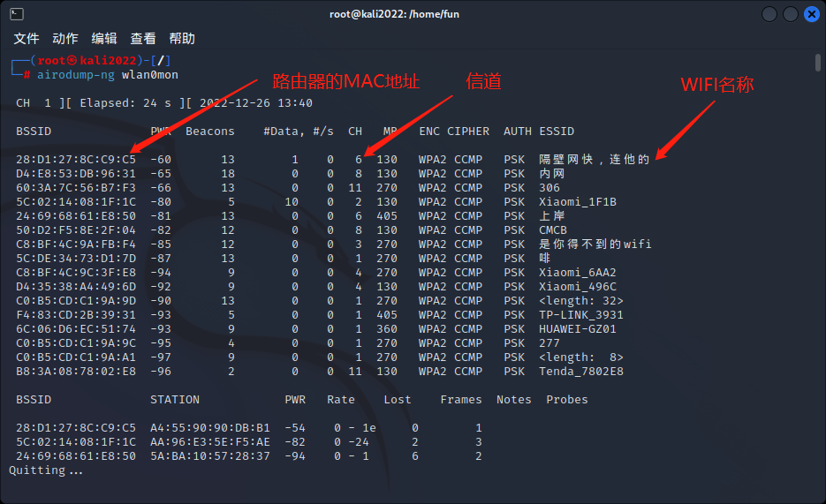Click BSSID B8:3A:08:78:02:E8

click(76, 372)
